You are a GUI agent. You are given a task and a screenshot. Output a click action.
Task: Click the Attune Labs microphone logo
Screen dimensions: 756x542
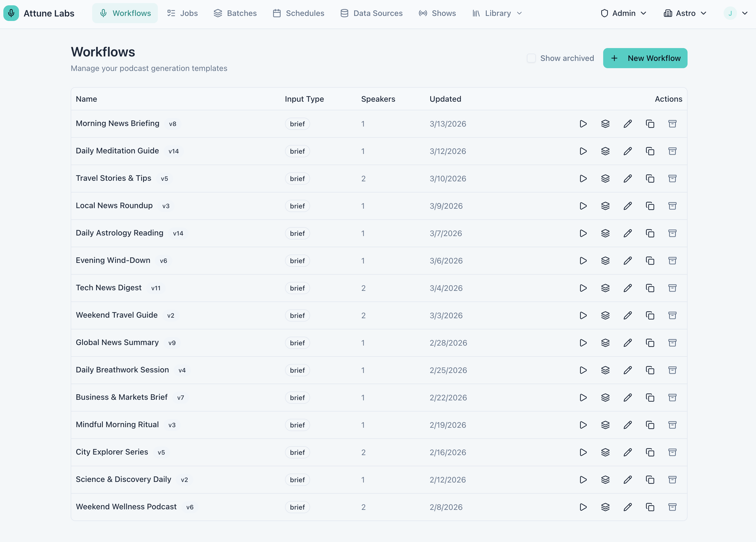click(x=11, y=13)
